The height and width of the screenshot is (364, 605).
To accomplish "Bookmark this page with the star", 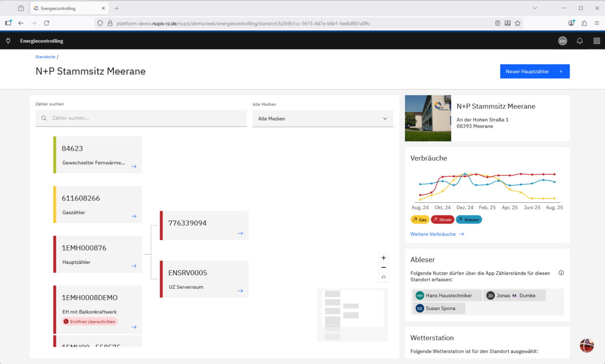I will [x=518, y=23].
